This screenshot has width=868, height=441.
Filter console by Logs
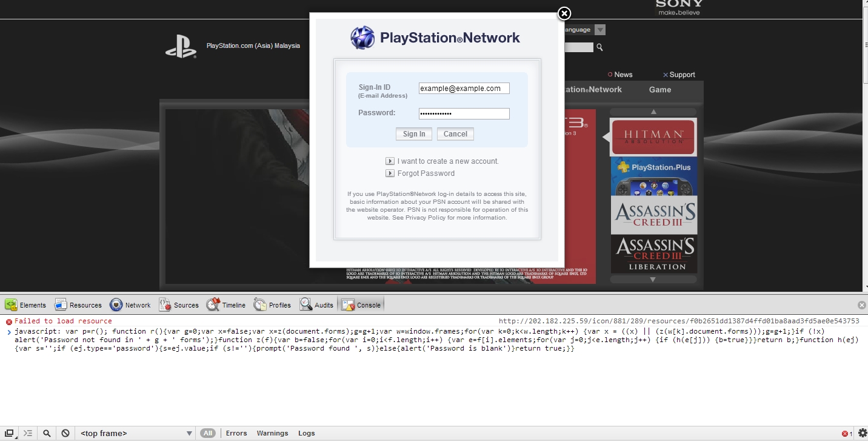pyautogui.click(x=306, y=433)
